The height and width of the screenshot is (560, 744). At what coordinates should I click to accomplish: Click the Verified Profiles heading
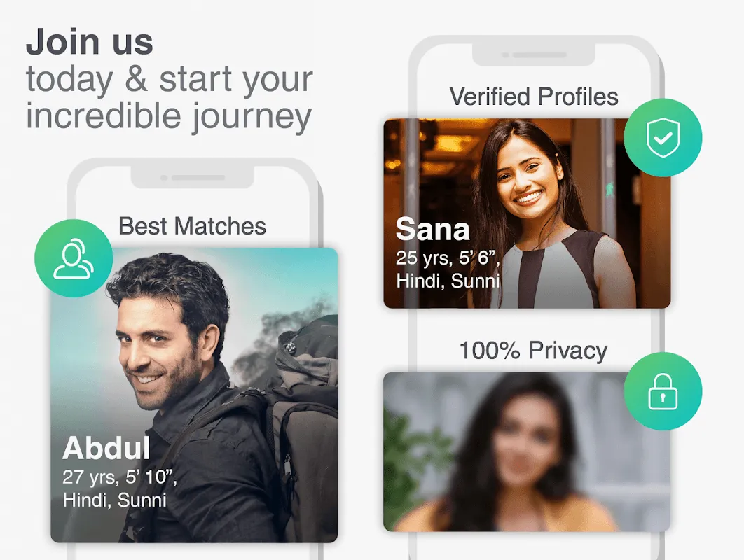[x=534, y=97]
